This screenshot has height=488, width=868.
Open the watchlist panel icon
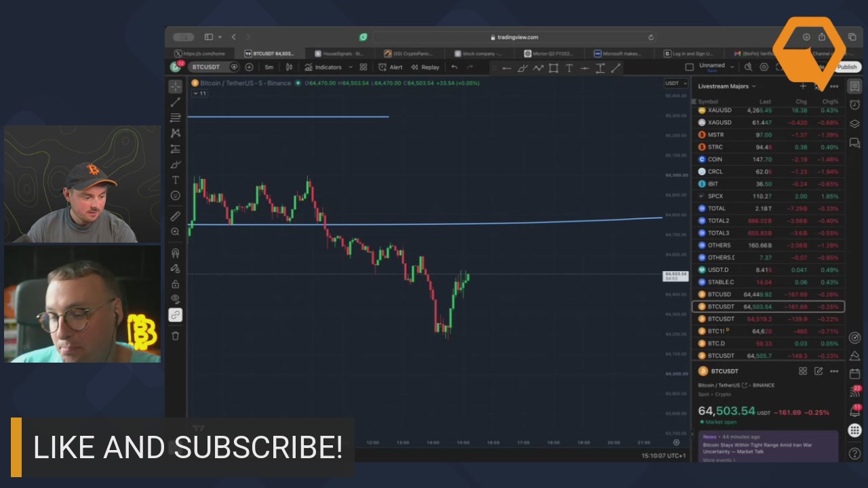(854, 87)
